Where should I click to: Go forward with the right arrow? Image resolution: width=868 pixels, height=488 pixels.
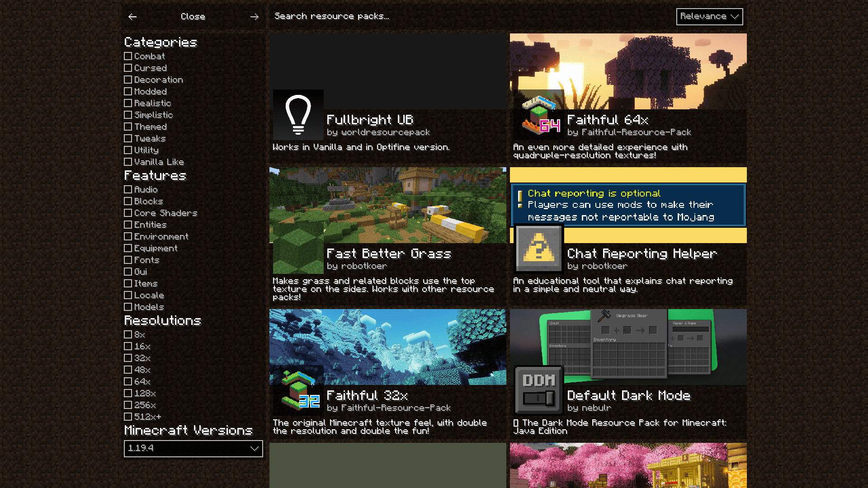tap(255, 17)
